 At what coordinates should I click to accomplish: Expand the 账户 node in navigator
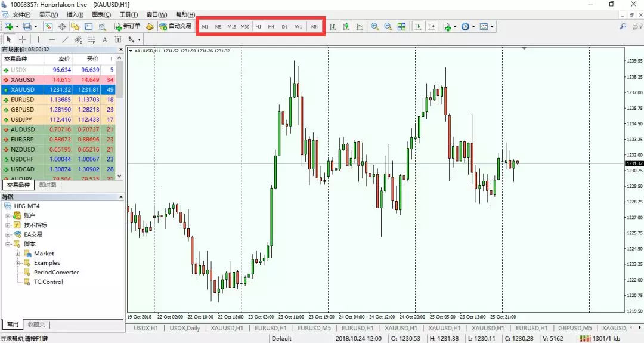(x=9, y=215)
